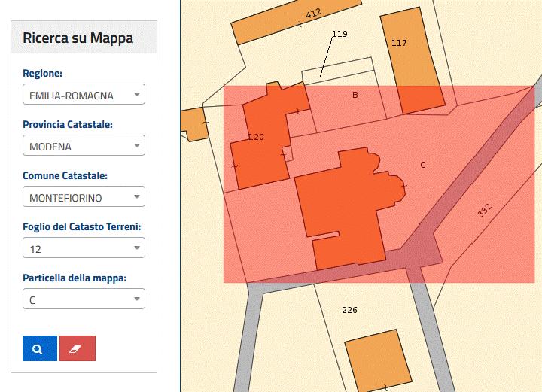Select parcel 117 building on map

[412, 60]
